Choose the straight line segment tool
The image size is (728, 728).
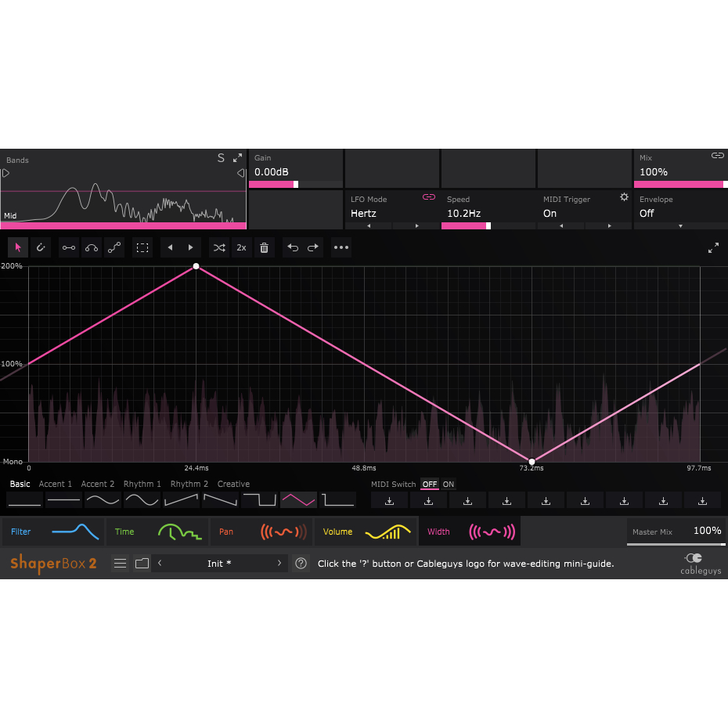(x=69, y=247)
